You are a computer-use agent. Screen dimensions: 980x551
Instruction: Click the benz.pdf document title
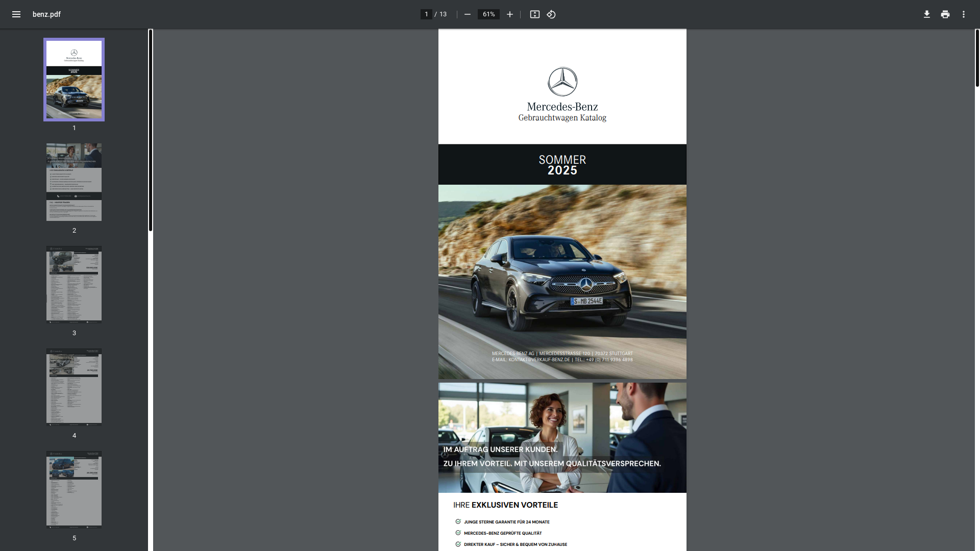[x=46, y=14]
